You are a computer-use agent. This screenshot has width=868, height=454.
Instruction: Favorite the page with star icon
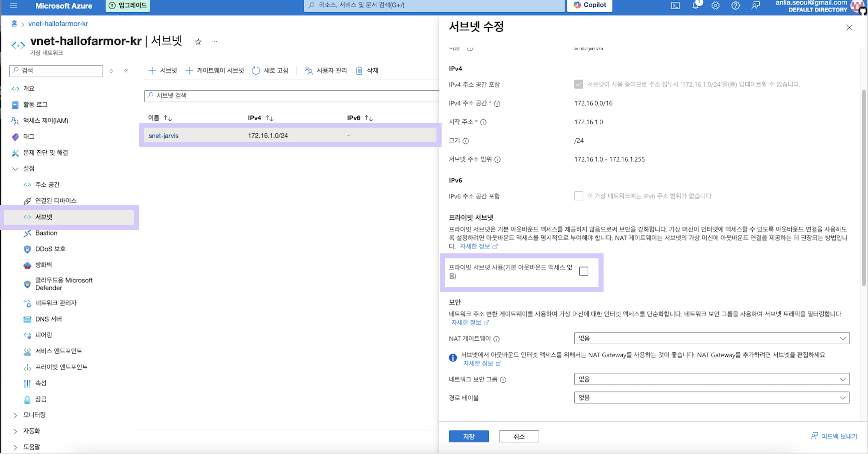[198, 42]
